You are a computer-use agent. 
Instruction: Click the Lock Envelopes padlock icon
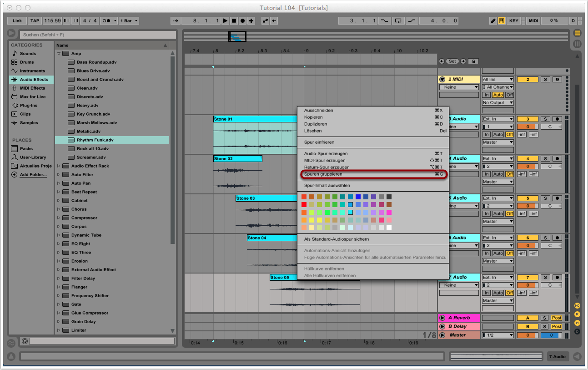473,61
